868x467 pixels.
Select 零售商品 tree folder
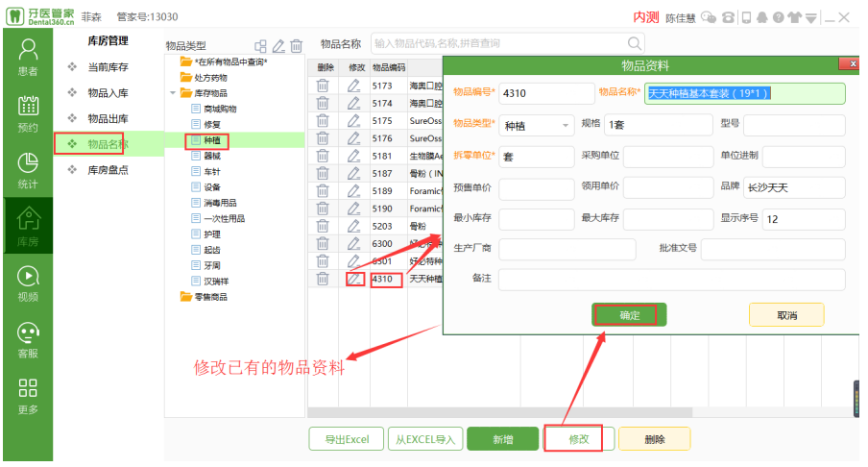pos(204,297)
